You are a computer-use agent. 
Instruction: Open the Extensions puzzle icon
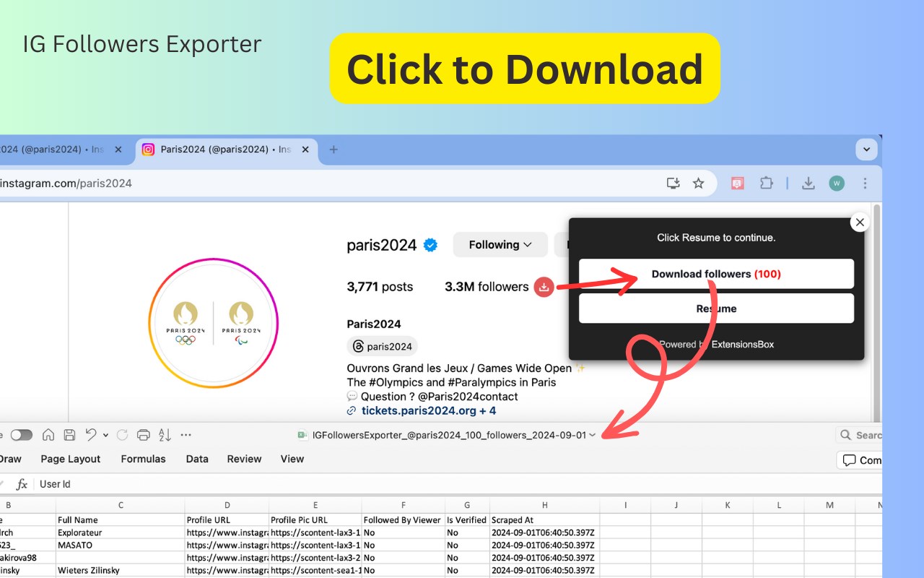tap(766, 184)
